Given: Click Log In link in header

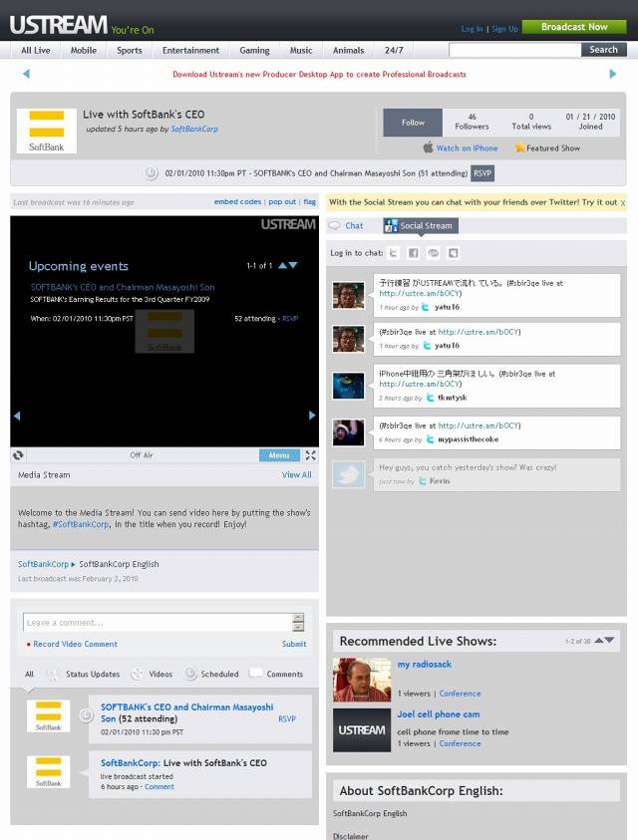Looking at the screenshot, I should click(x=472, y=29).
